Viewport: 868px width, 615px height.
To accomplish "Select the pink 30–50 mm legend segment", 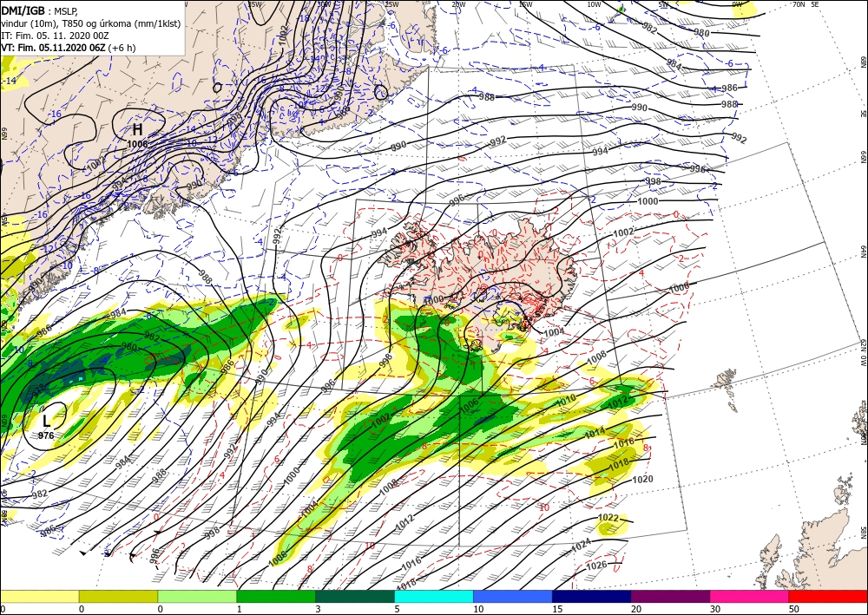I will tap(750, 596).
